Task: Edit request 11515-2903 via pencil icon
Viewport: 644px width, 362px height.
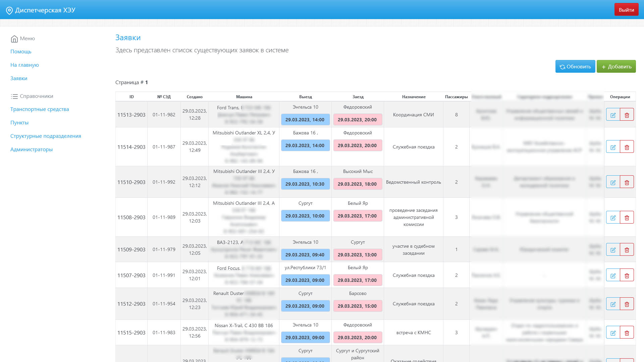Action: [x=613, y=333]
